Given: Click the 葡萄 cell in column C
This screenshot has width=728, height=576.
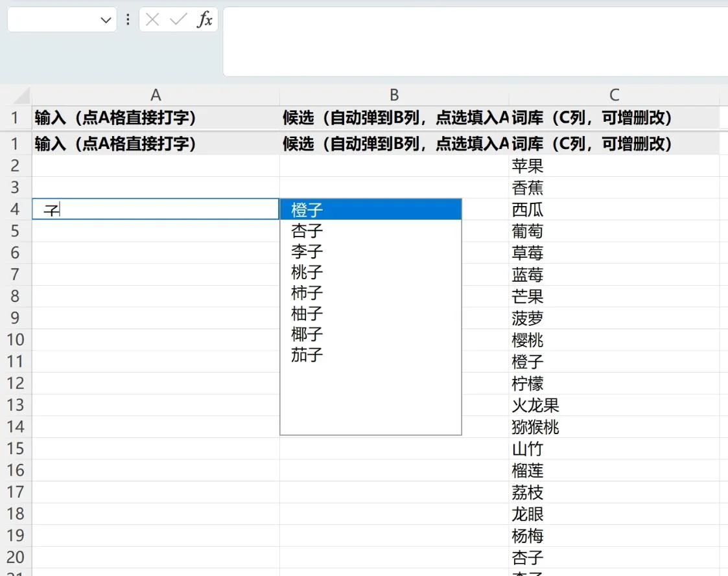Looking at the screenshot, I should 614,231.
